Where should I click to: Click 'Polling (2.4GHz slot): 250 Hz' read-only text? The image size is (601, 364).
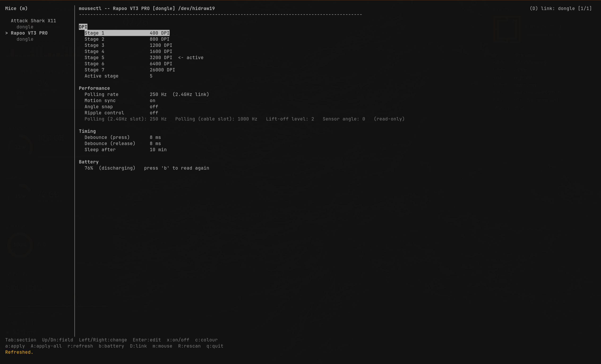126,119
